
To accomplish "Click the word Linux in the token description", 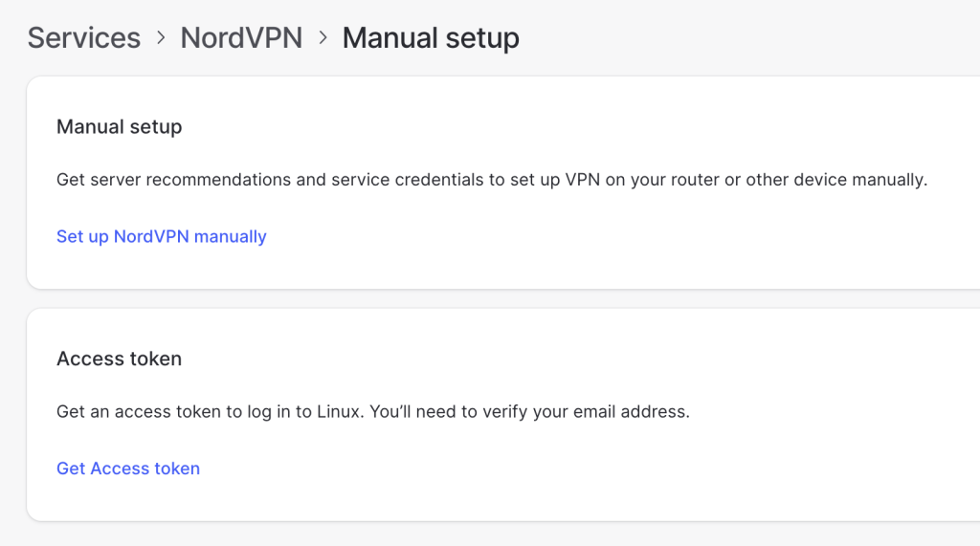I will 340,412.
